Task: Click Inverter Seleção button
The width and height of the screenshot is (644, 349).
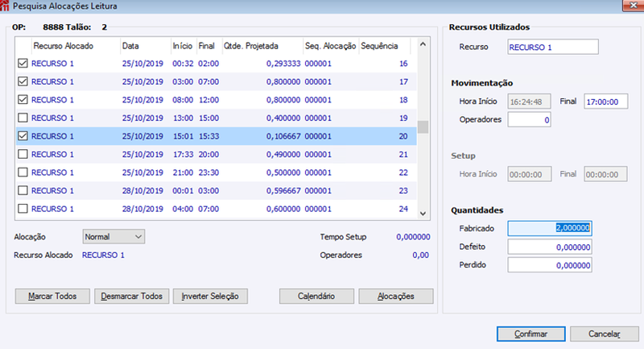Action: tap(210, 296)
